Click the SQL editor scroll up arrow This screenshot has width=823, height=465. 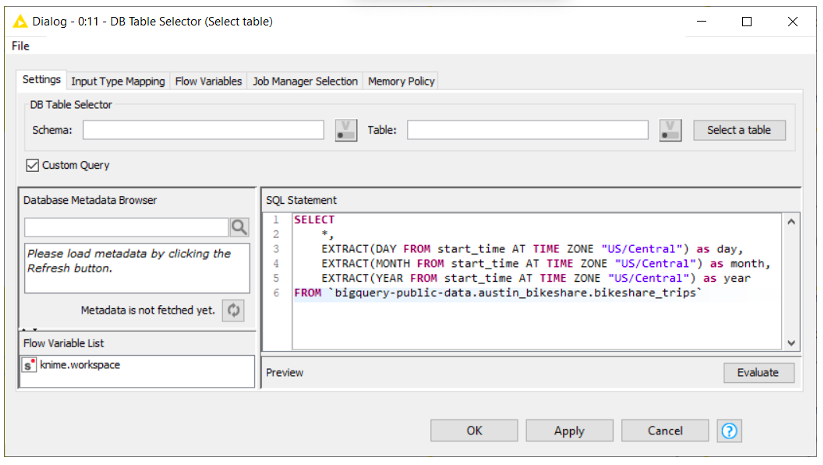[791, 222]
